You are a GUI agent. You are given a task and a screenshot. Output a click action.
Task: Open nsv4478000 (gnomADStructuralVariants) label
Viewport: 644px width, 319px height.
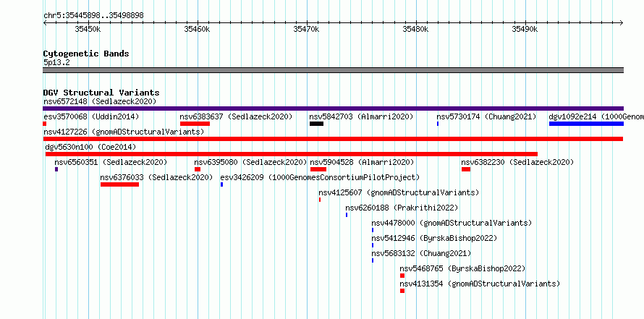pos(452,223)
